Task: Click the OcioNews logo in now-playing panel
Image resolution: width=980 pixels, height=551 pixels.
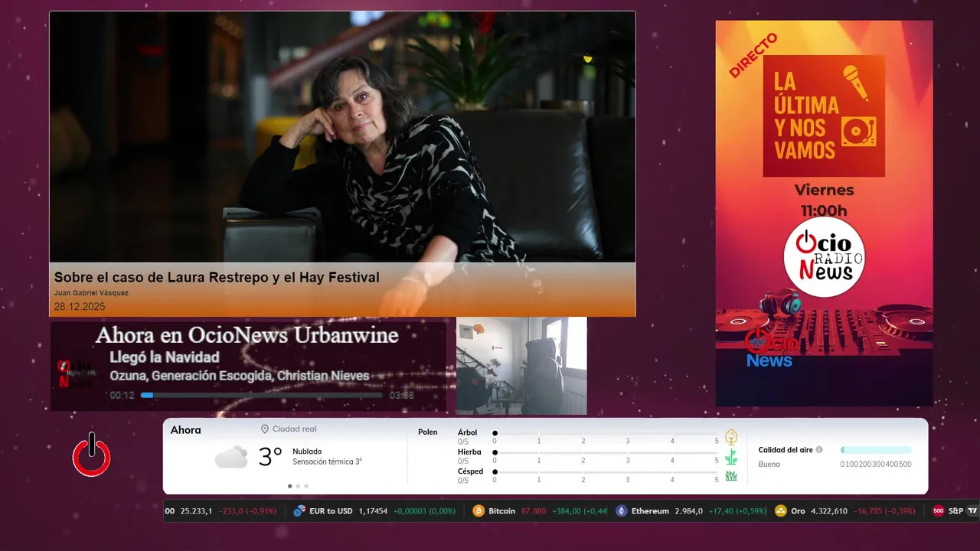Action: pyautogui.click(x=77, y=373)
